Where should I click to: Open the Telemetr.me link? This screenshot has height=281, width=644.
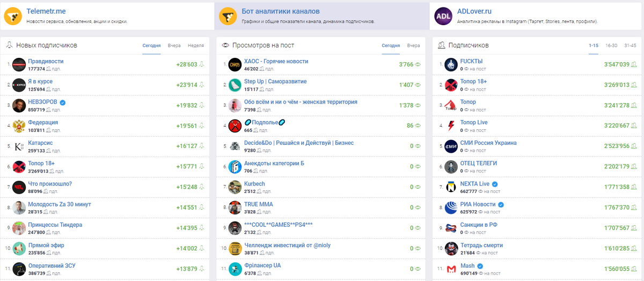coord(46,11)
